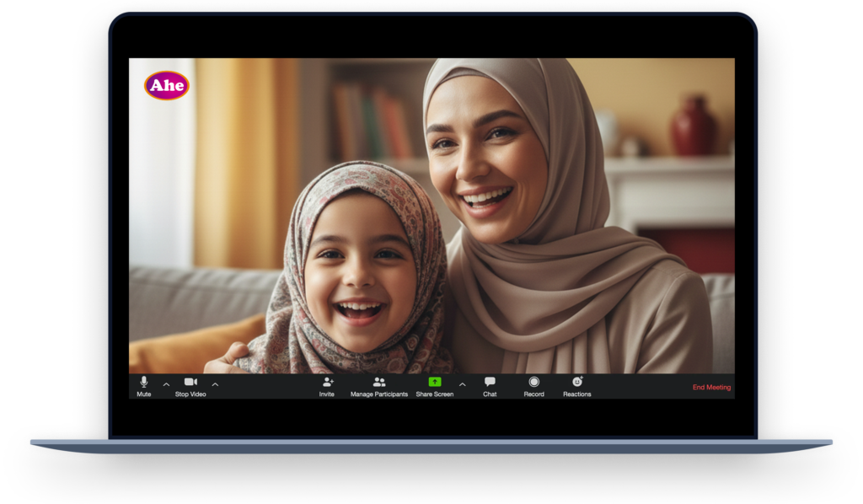Click the Ahe logo badge
The height and width of the screenshot is (504, 863).
point(167,85)
